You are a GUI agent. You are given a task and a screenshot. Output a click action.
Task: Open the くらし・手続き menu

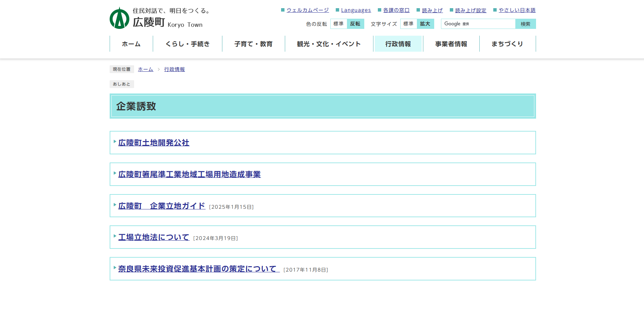click(x=187, y=44)
